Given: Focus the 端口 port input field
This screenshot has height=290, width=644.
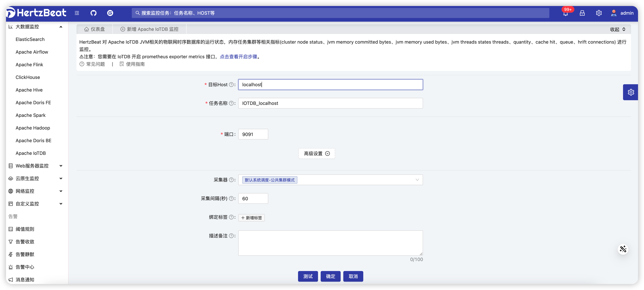Looking at the screenshot, I should point(253,135).
